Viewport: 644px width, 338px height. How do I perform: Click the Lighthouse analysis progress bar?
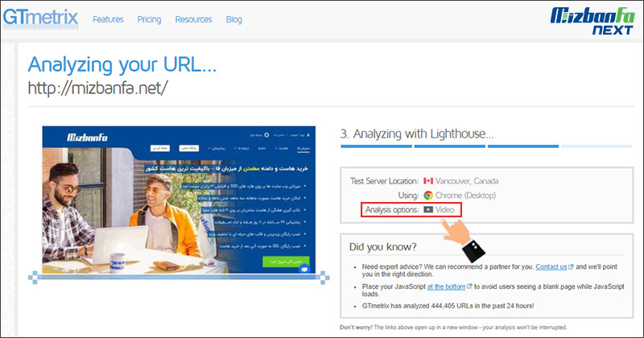click(x=486, y=146)
